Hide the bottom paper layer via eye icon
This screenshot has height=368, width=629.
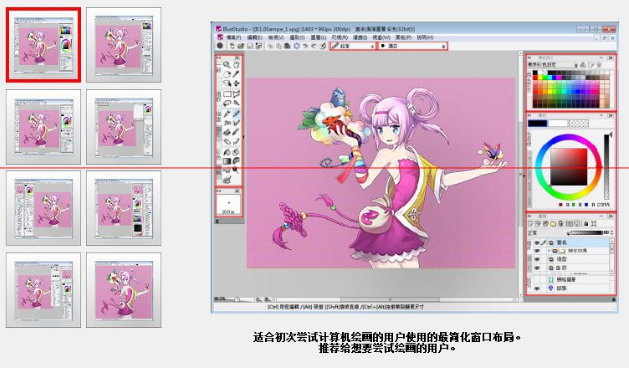537,289
